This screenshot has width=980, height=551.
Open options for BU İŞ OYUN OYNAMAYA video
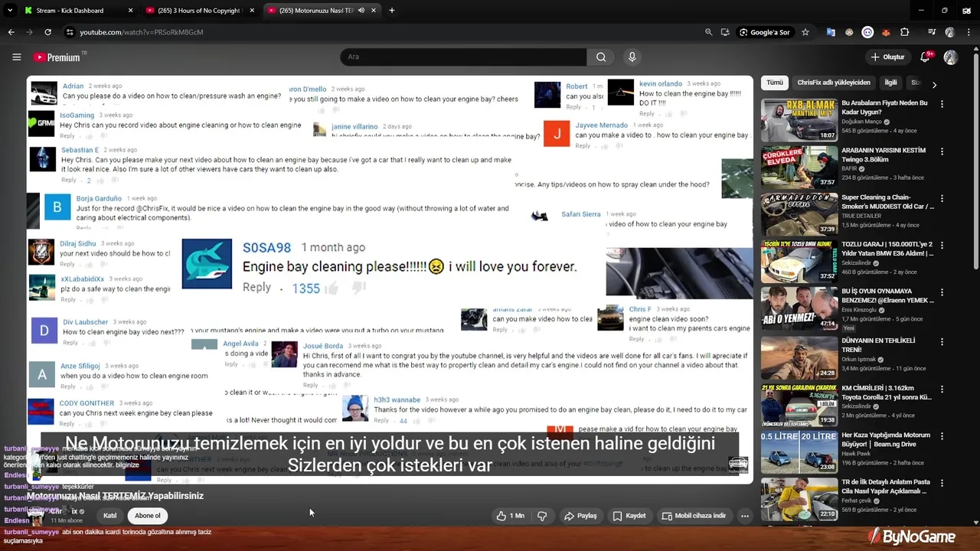click(942, 293)
